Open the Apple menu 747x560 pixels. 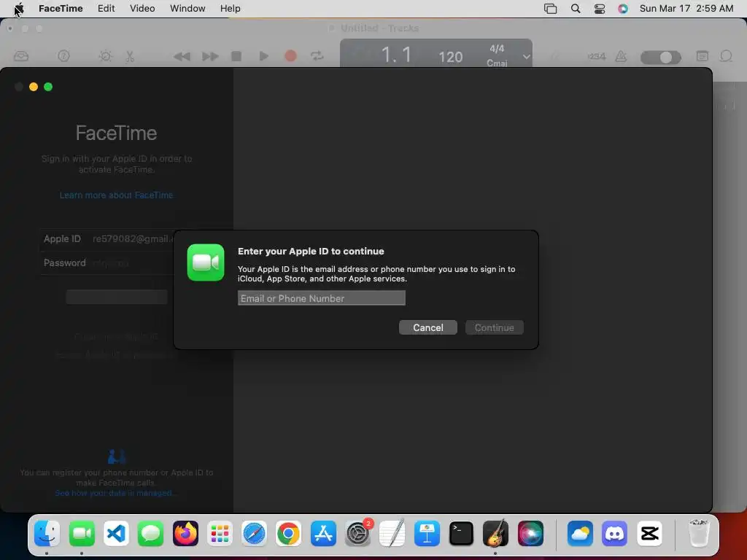18,9
